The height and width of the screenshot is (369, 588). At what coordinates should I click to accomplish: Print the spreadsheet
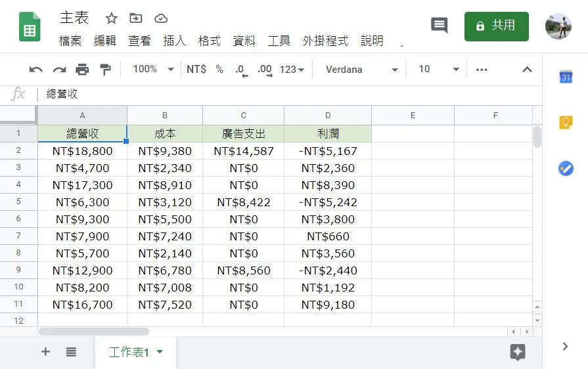click(x=82, y=70)
